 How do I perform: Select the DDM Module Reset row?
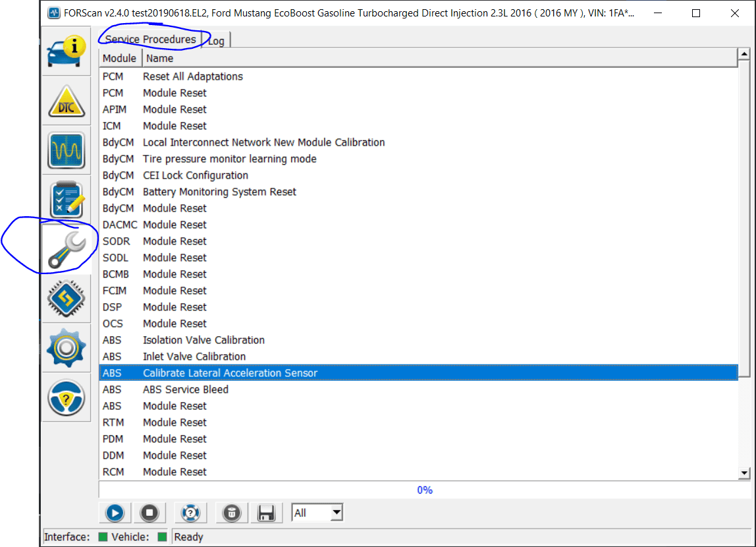[419, 455]
